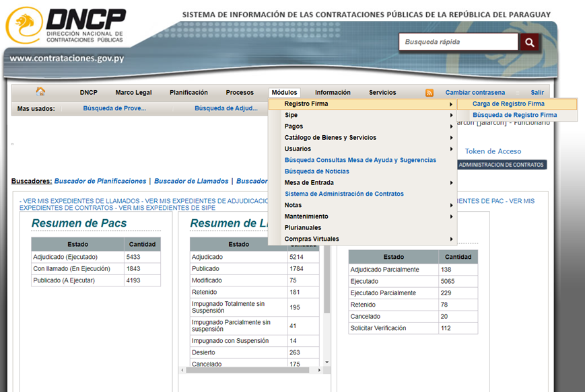Image resolution: width=585 pixels, height=392 pixels.
Task: Click the home icon in navigation bar
Action: point(40,91)
